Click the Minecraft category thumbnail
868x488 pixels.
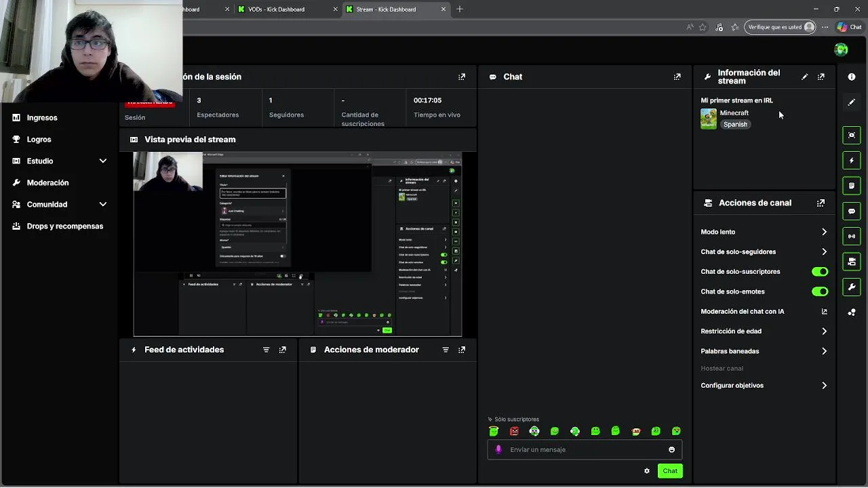pyautogui.click(x=709, y=119)
